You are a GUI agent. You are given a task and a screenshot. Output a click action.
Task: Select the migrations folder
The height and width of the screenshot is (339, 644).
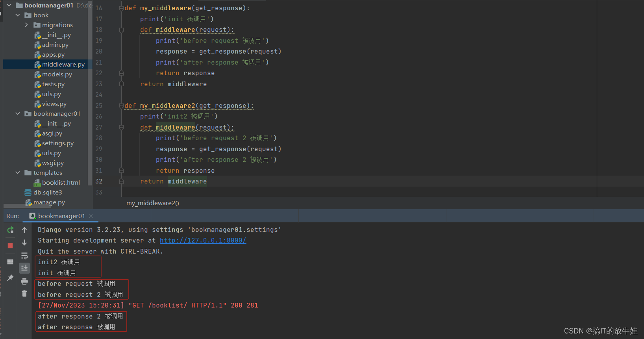(x=53, y=25)
